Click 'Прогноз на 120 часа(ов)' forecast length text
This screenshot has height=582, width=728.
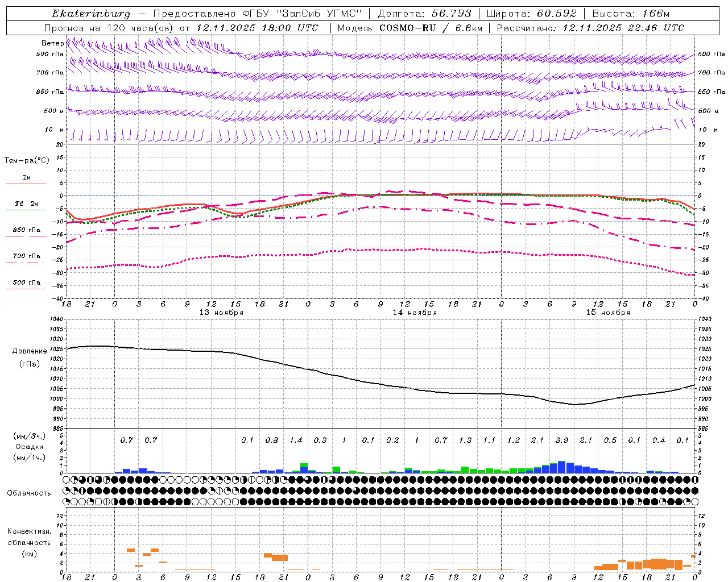click(x=109, y=28)
